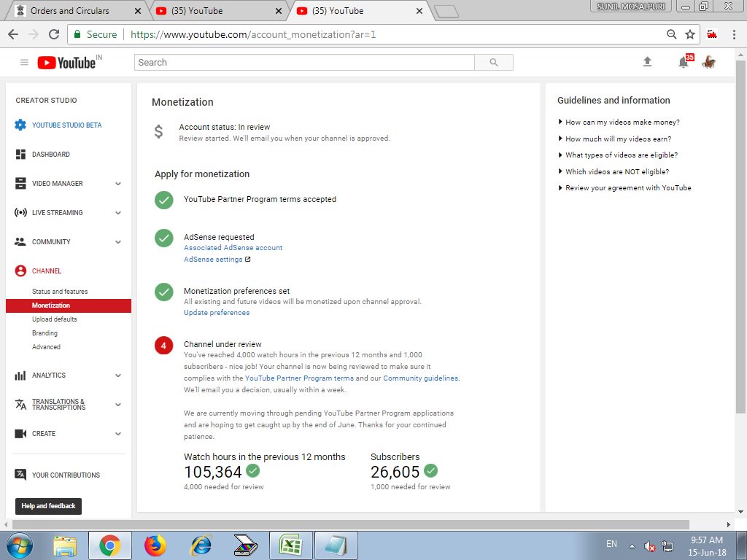Open the Chrome three-dot menu
This screenshot has width=747, height=560.
point(734,34)
